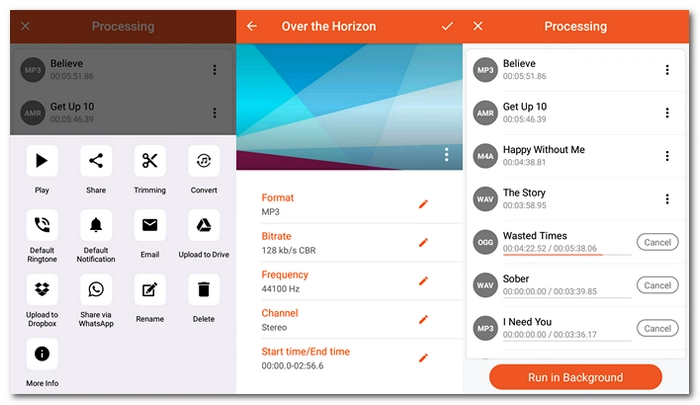Open options for Get Up 10 in right list
Screen dimensions: 700x405
click(x=667, y=113)
